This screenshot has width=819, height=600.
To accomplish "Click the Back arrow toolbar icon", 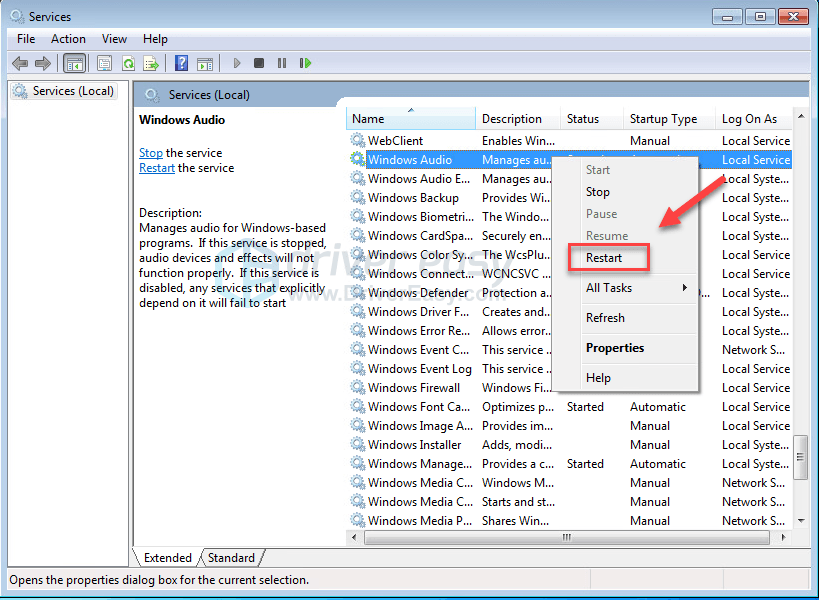I will 19,63.
